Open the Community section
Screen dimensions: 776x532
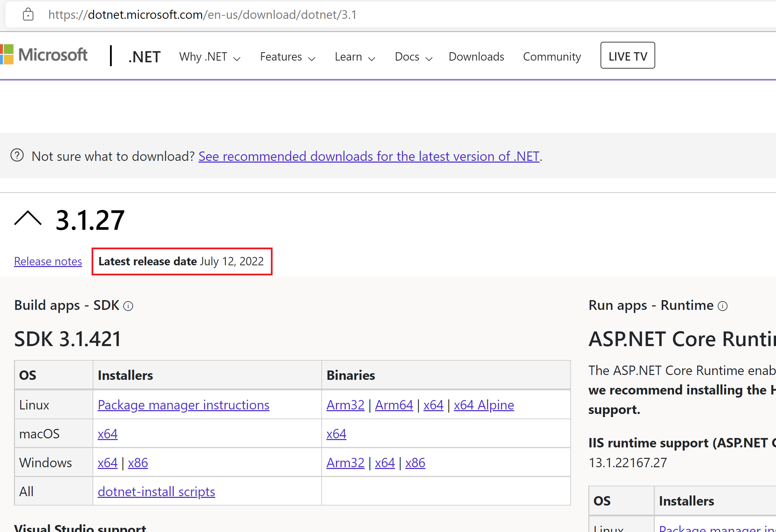[x=552, y=56]
